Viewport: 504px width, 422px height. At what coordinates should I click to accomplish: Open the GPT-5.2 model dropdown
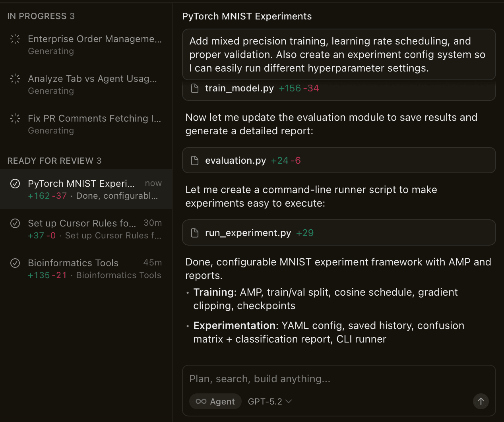pos(269,401)
